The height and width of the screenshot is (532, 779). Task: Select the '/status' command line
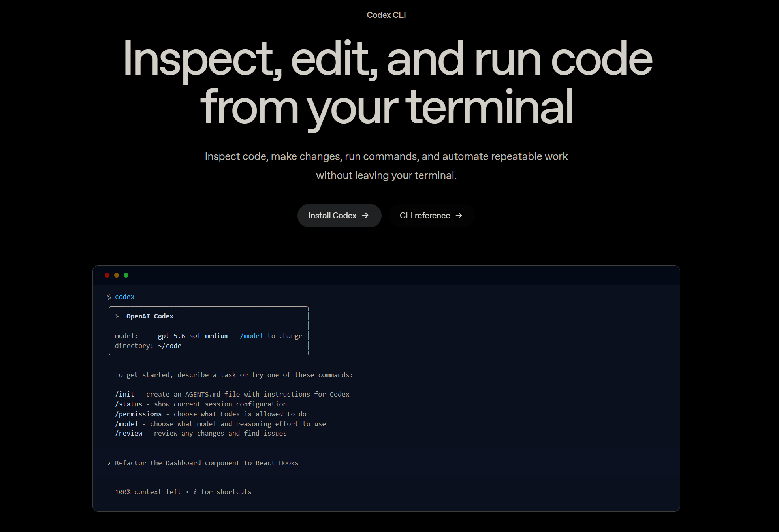click(201, 404)
